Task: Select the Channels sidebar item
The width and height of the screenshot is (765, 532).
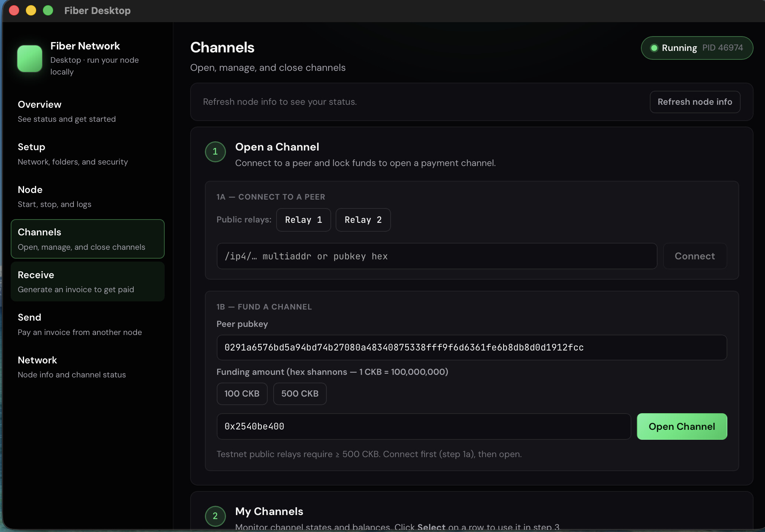Action: pyautogui.click(x=88, y=239)
